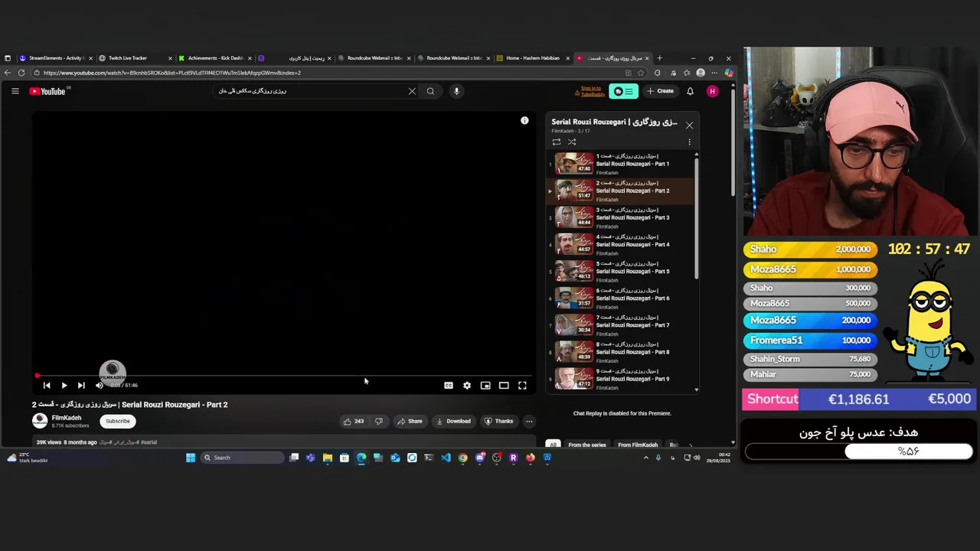Image resolution: width=980 pixels, height=551 pixels.
Task: Clear the YouTube search box text
Action: pos(412,91)
